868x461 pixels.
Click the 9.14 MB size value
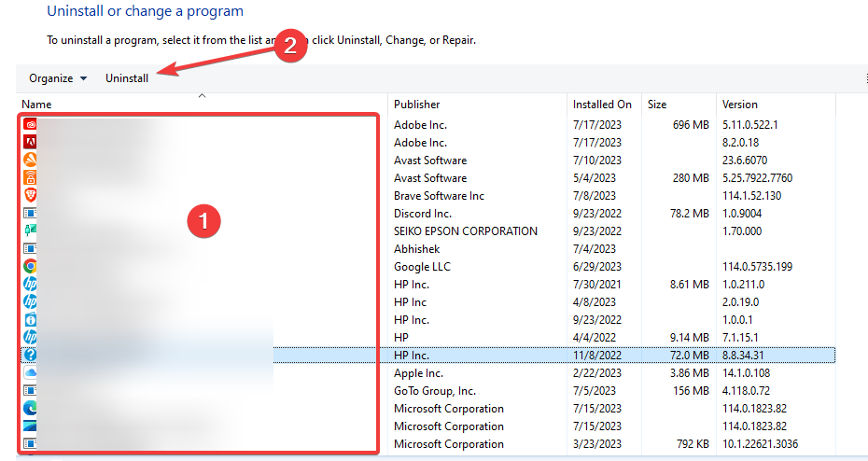coord(689,337)
